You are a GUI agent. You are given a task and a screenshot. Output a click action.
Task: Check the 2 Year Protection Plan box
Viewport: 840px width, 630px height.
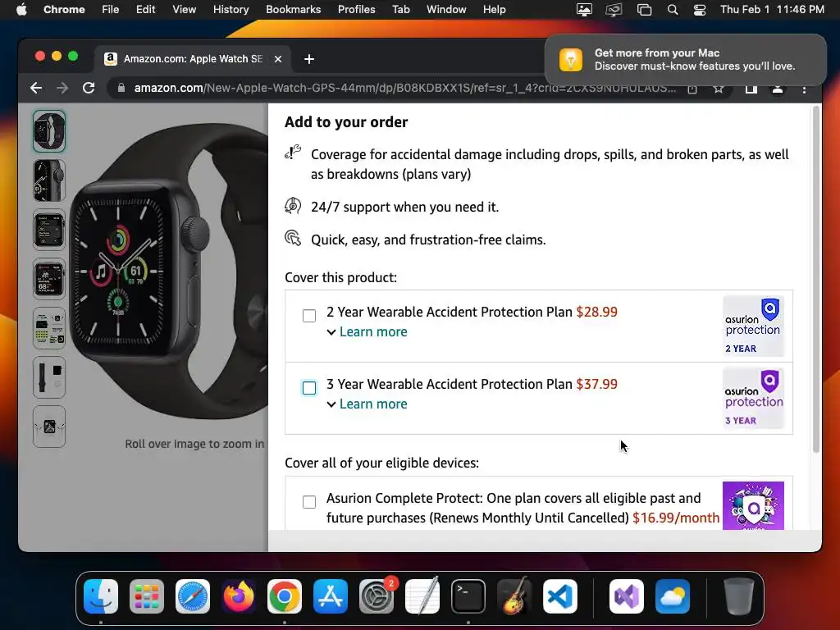[309, 316]
